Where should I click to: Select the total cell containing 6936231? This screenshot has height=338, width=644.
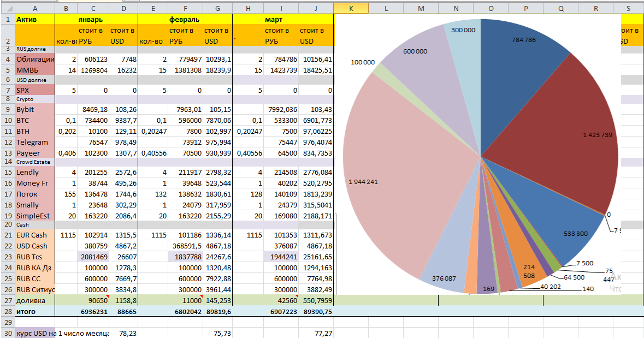(x=93, y=311)
